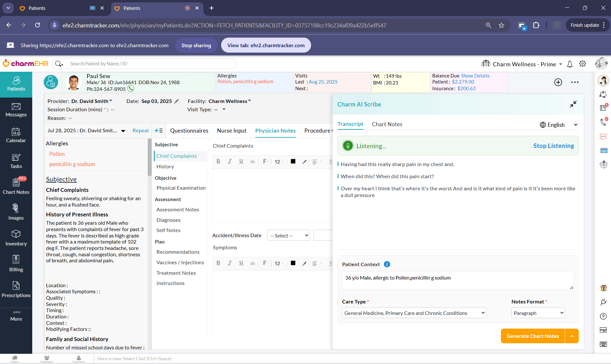Click the Repeat link
The height and width of the screenshot is (364, 611).
(x=141, y=130)
